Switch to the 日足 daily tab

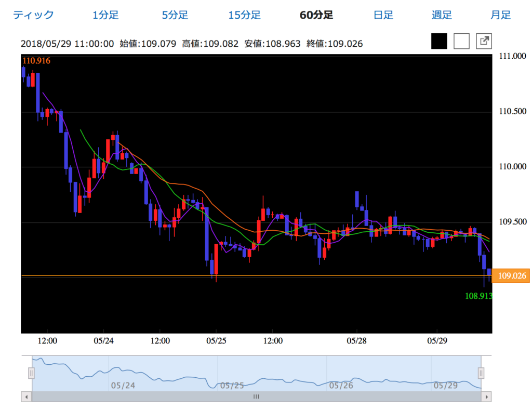(x=383, y=15)
